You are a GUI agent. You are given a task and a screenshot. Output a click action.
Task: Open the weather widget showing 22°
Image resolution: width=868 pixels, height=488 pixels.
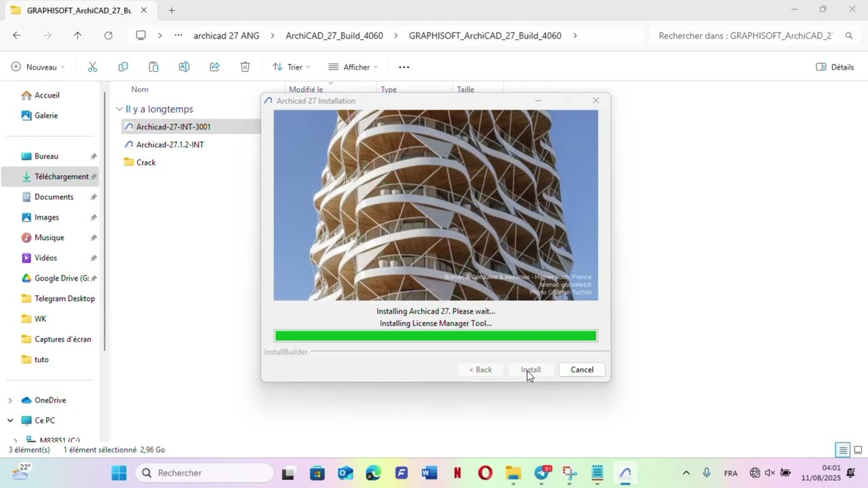(x=20, y=472)
